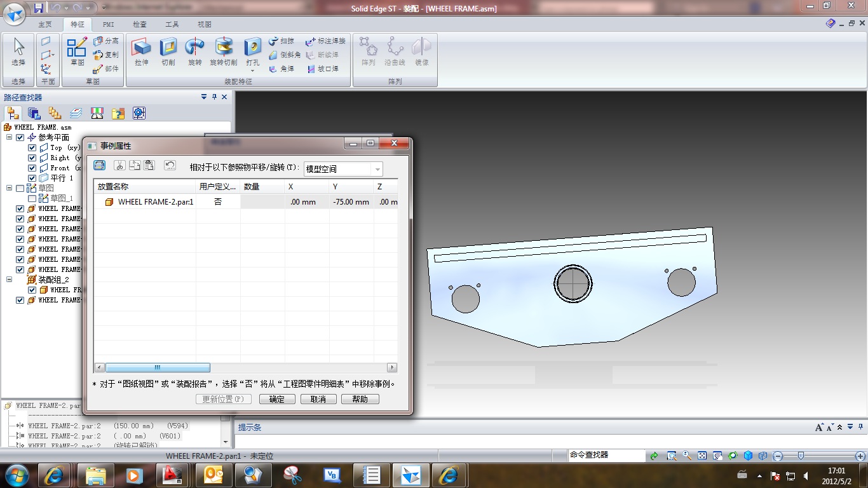Click the zoom slider handle in status bar
The image size is (868, 488).
click(x=801, y=456)
